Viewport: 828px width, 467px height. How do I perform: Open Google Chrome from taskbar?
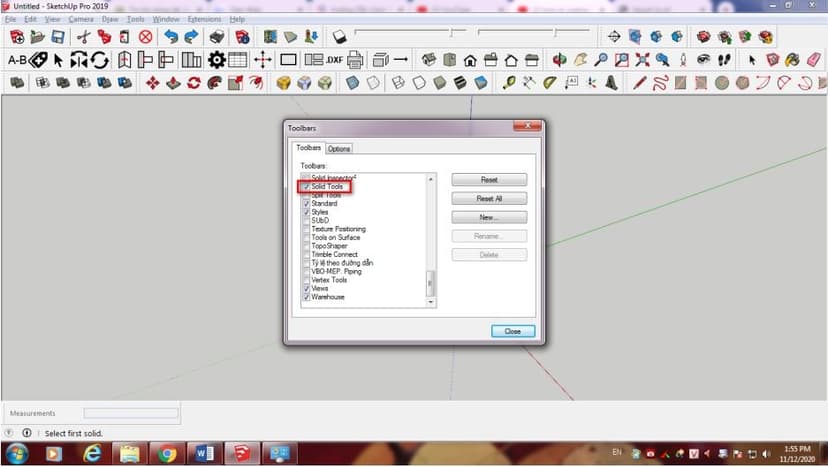click(x=167, y=454)
